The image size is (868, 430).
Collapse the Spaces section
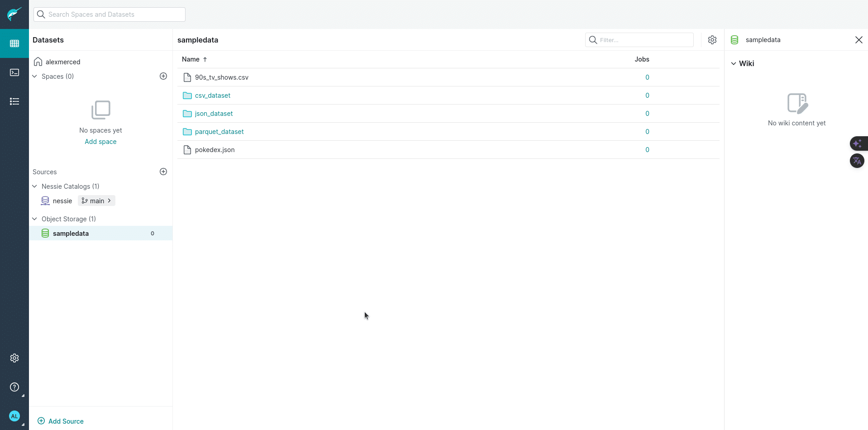pyautogui.click(x=35, y=76)
